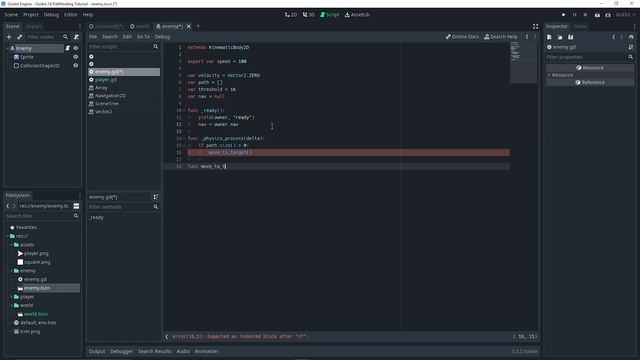Click the code minimap
640x360 pixels.
click(x=523, y=62)
